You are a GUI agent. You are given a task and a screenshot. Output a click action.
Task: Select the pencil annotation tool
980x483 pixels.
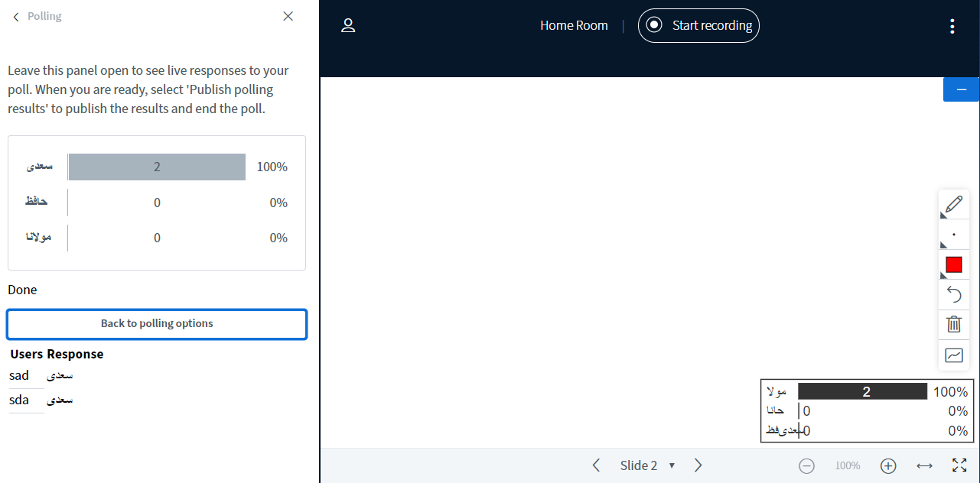click(954, 204)
